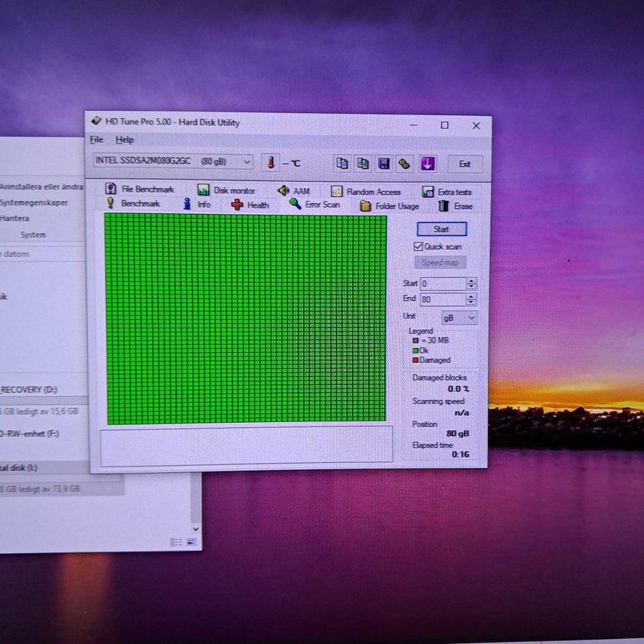Click the 'n/a' scanning speed value
The image size is (644, 644).
click(x=462, y=413)
